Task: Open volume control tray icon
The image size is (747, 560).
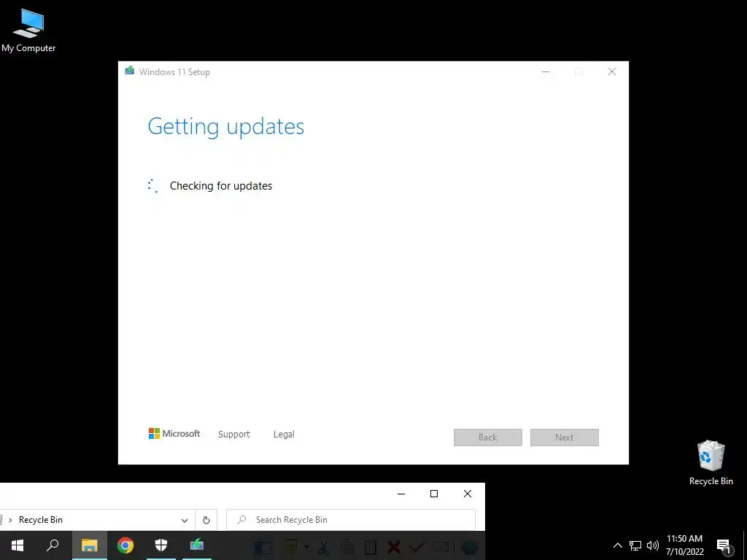Action: click(653, 545)
